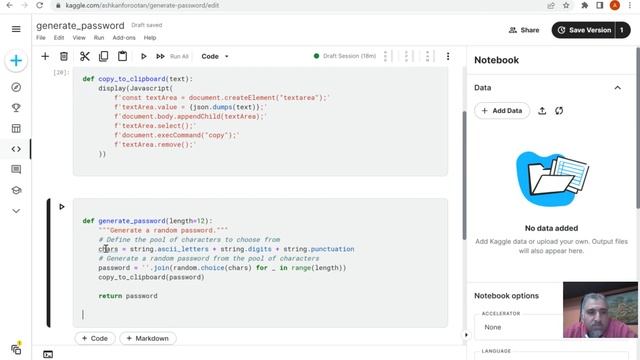Open the File menu

[x=41, y=38]
